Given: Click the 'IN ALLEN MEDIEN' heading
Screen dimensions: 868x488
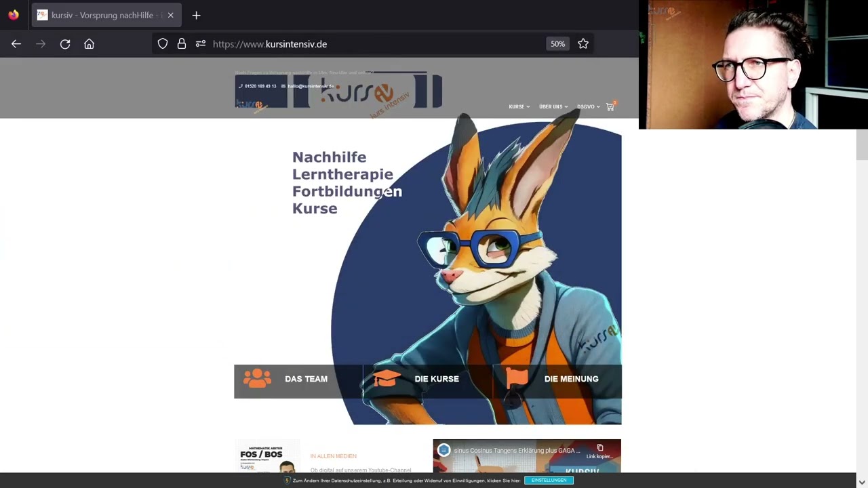Looking at the screenshot, I should pyautogui.click(x=333, y=456).
